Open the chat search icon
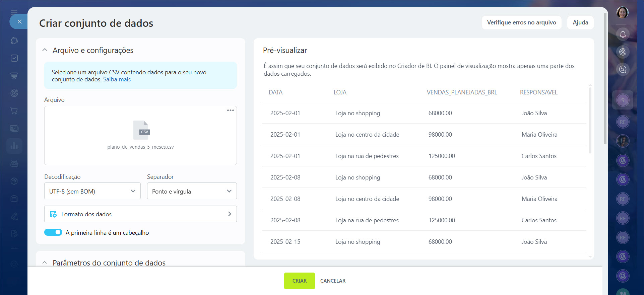 click(x=623, y=69)
